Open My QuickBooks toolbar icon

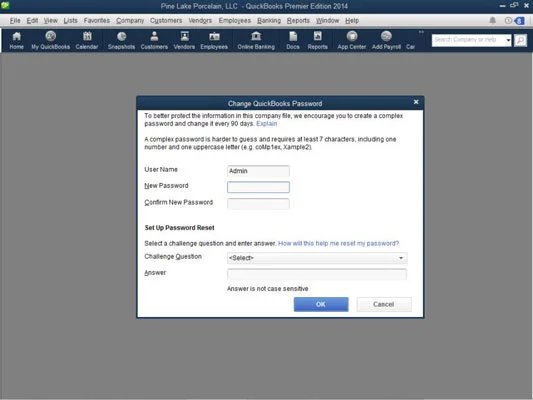pos(51,40)
